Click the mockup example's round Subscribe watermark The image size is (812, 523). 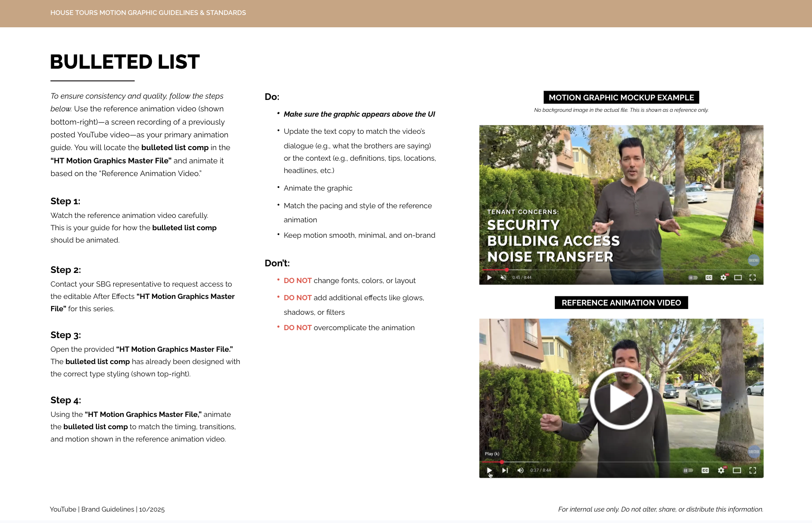click(x=753, y=260)
